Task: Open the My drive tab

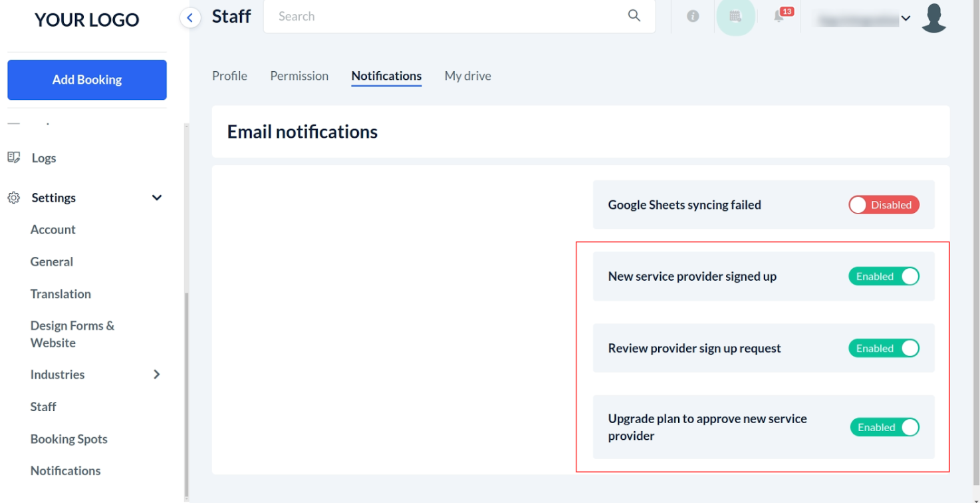Action: 467,76
